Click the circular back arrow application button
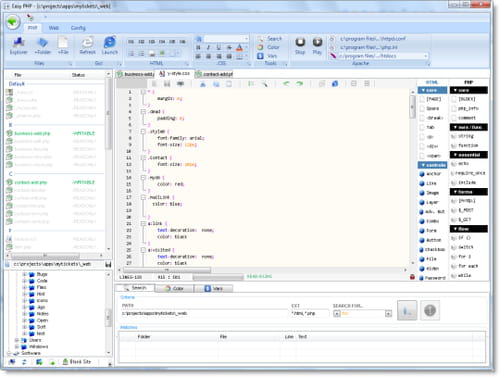 pos(13,23)
